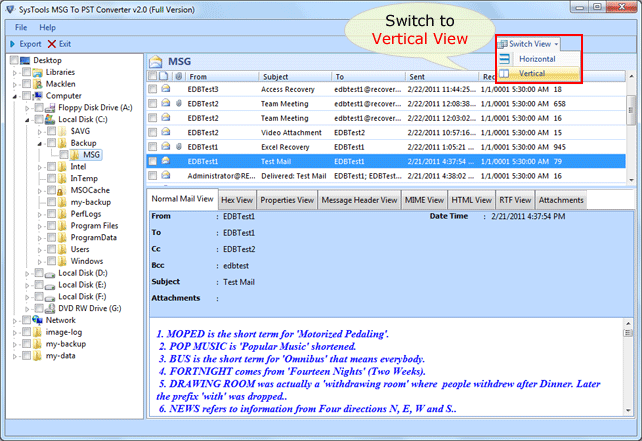Image resolution: width=642 pixels, height=441 pixels.
Task: Click the Local Disk (C:) drive icon
Action: click(50, 120)
